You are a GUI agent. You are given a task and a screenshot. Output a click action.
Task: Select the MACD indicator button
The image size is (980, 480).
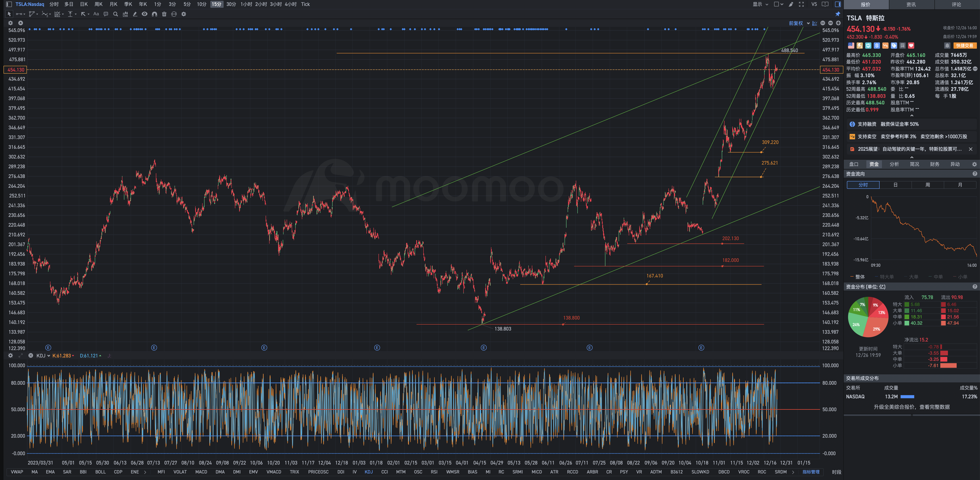point(201,472)
